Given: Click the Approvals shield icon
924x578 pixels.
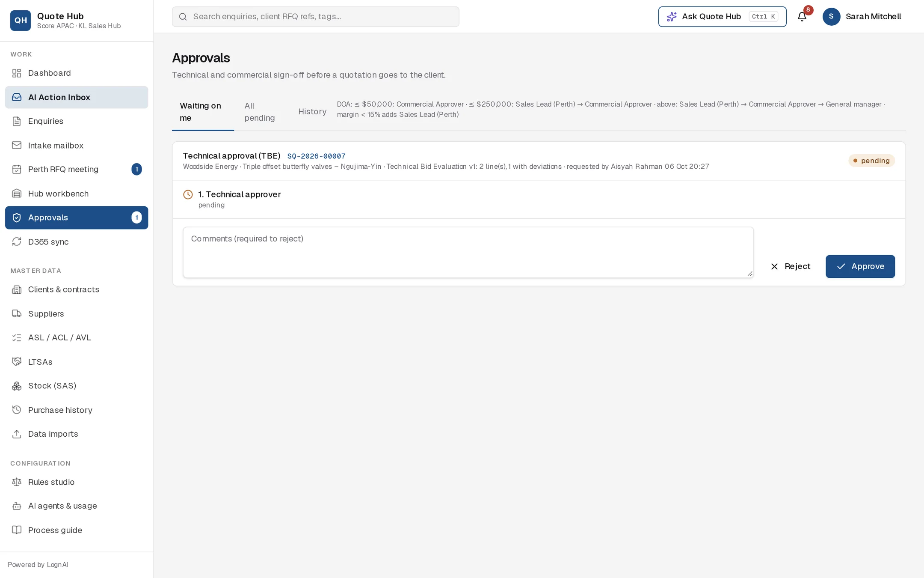Looking at the screenshot, I should pos(17,217).
